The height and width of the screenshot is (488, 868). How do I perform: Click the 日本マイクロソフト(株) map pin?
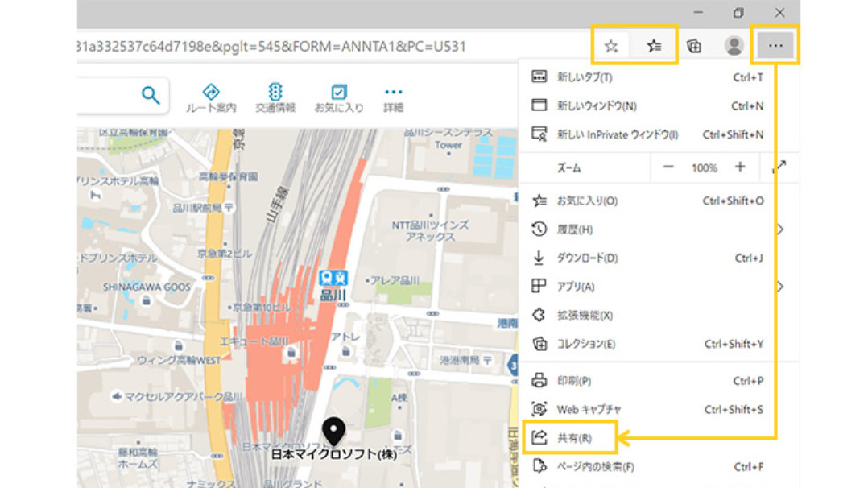click(333, 432)
